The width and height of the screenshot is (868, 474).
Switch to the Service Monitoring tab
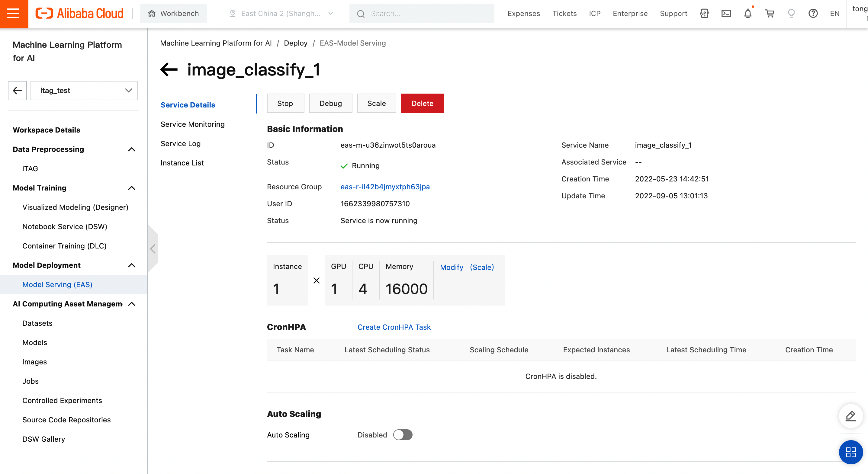[x=192, y=124]
